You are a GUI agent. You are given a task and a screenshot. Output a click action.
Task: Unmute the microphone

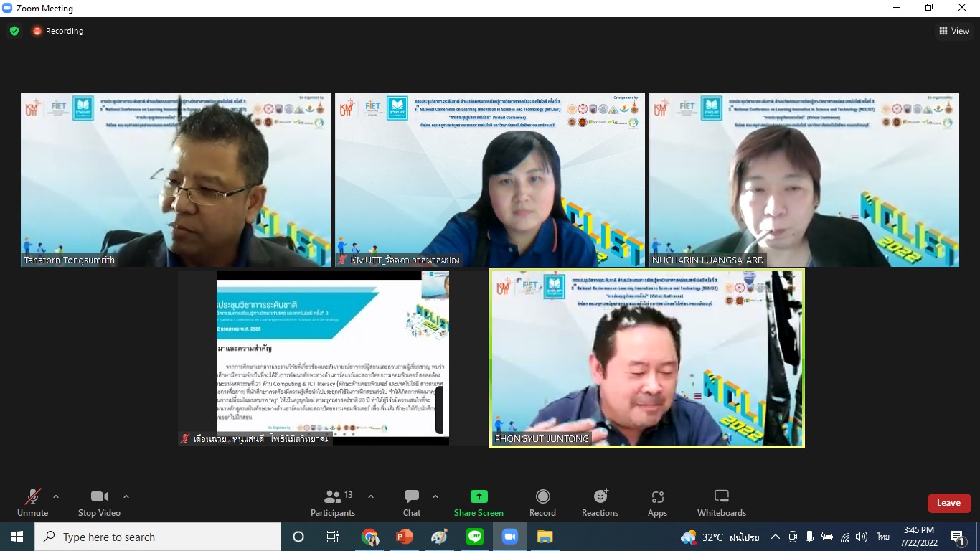pos(32,497)
